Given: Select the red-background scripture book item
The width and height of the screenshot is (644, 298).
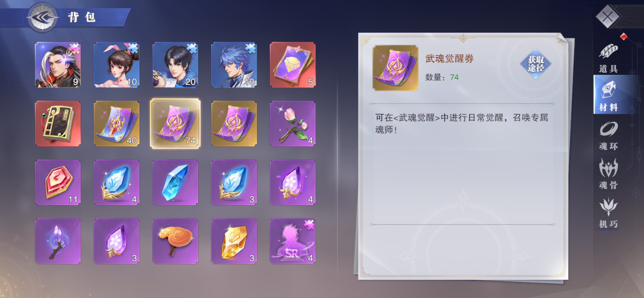Looking at the screenshot, I should [58, 124].
